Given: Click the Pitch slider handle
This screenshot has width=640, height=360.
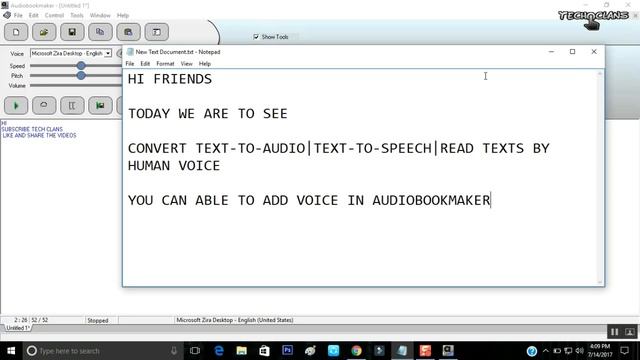Looking at the screenshot, I should tap(81, 76).
